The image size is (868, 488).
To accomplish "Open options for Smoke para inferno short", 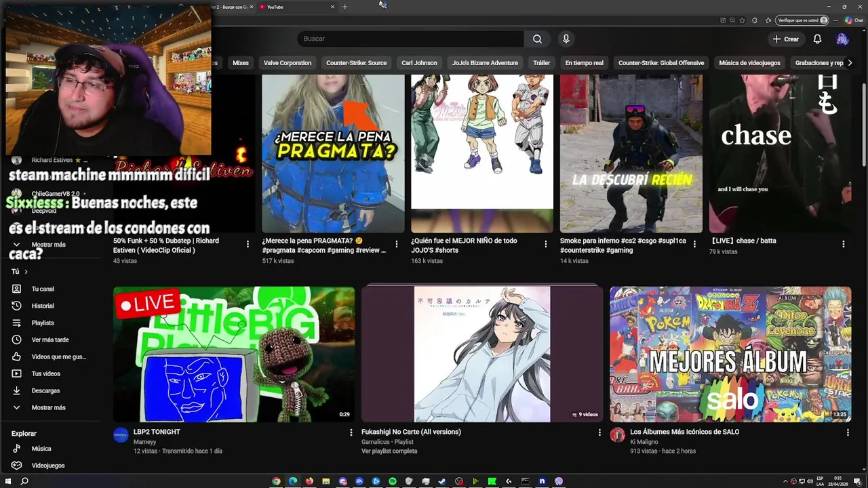I will tap(694, 244).
